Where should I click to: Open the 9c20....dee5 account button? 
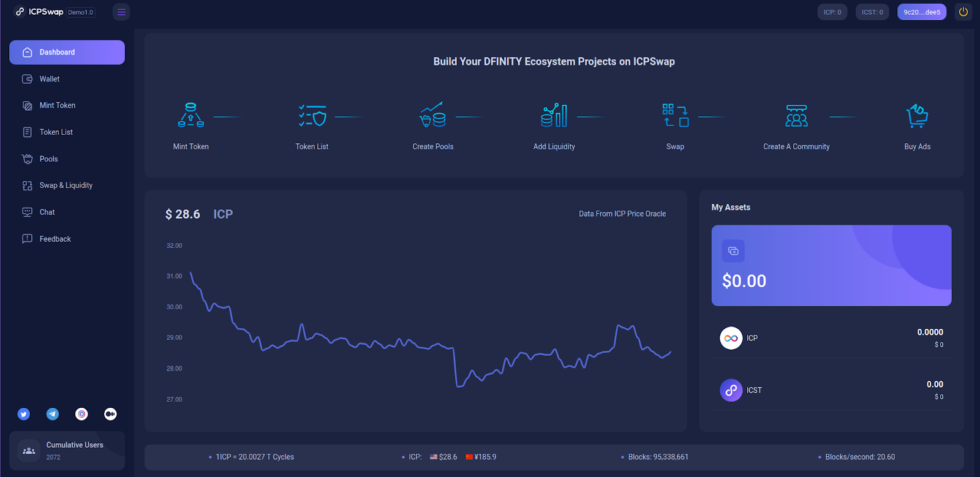[x=922, y=12]
